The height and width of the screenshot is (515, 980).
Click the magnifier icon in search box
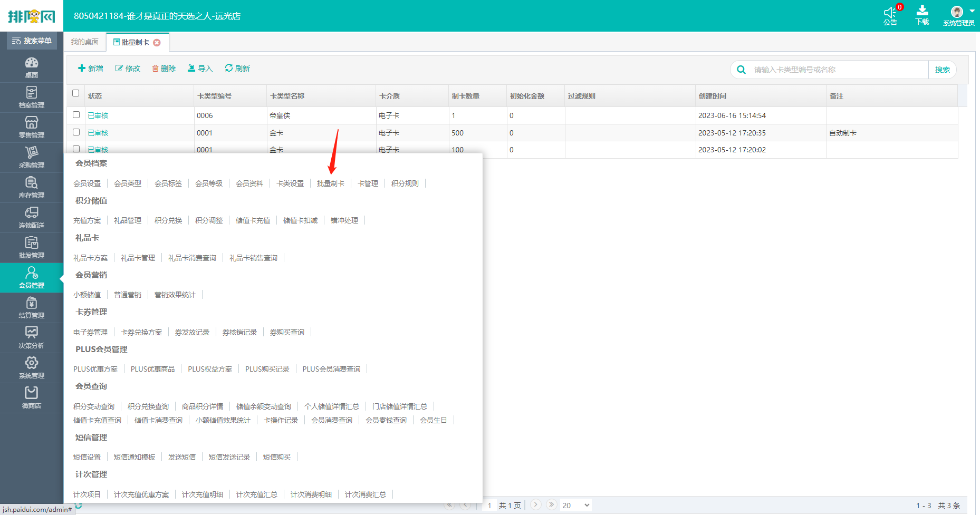(x=741, y=70)
